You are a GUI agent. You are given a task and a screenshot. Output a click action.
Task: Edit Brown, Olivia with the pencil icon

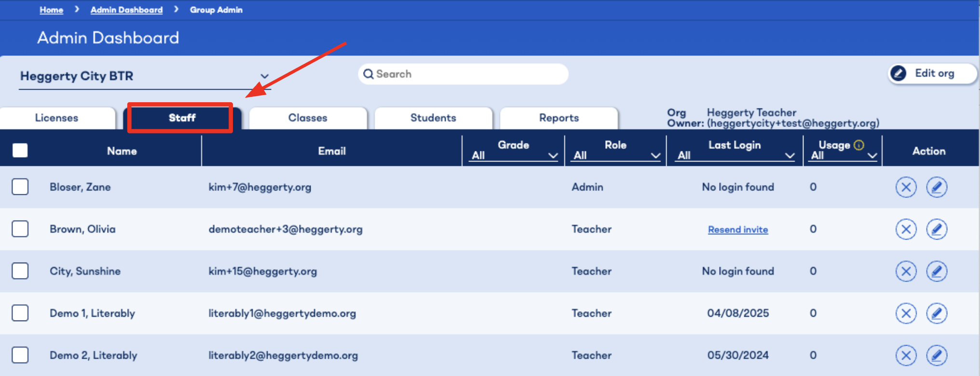click(x=937, y=229)
